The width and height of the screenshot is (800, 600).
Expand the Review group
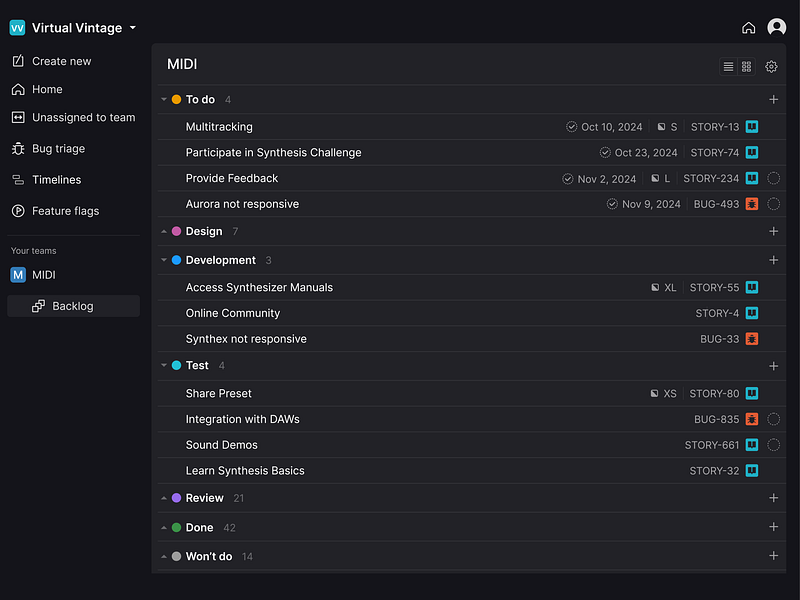point(164,498)
